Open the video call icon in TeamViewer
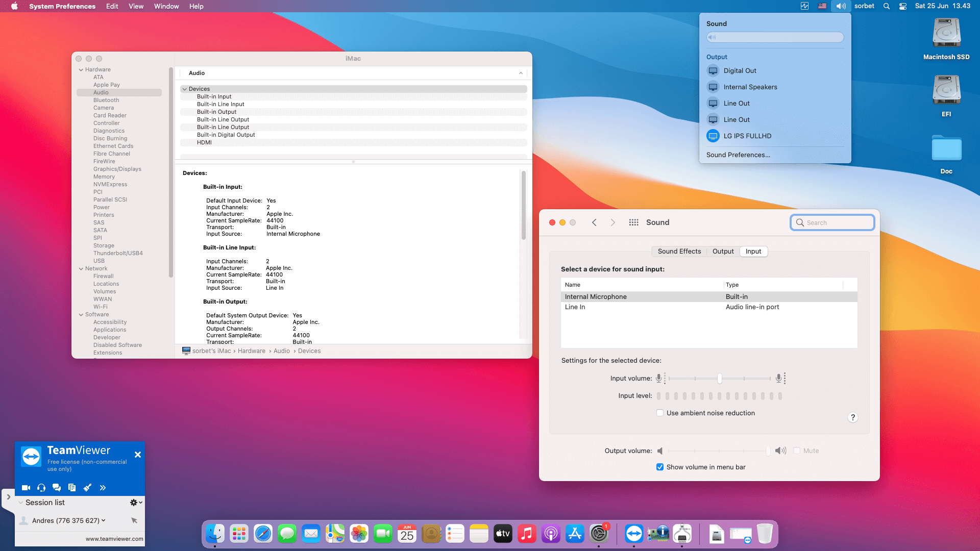 [26, 487]
